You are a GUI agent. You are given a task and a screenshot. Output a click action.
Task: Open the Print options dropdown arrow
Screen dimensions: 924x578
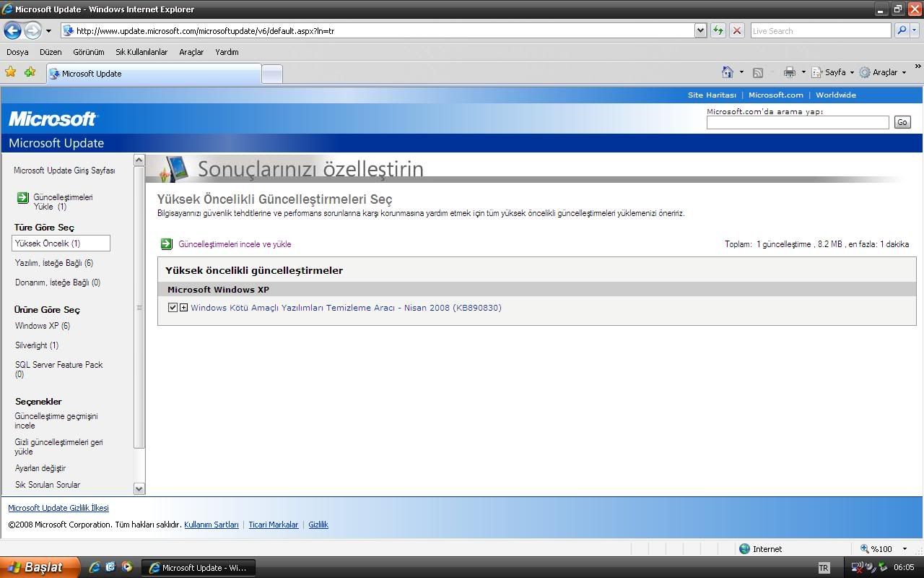pos(803,72)
